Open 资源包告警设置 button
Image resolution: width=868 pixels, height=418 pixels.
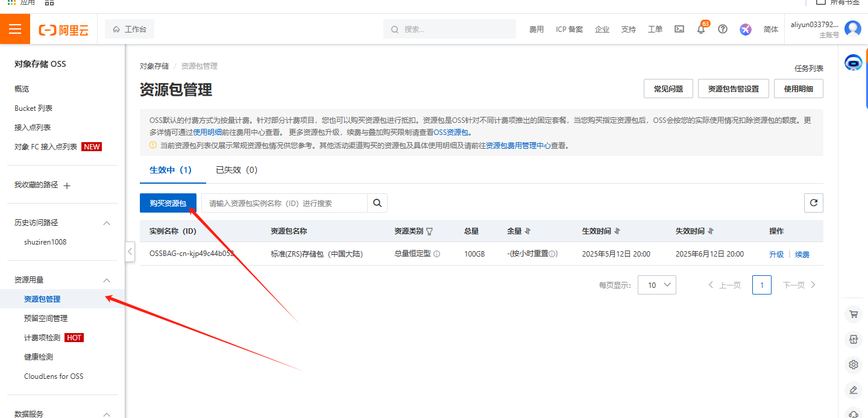[734, 89]
